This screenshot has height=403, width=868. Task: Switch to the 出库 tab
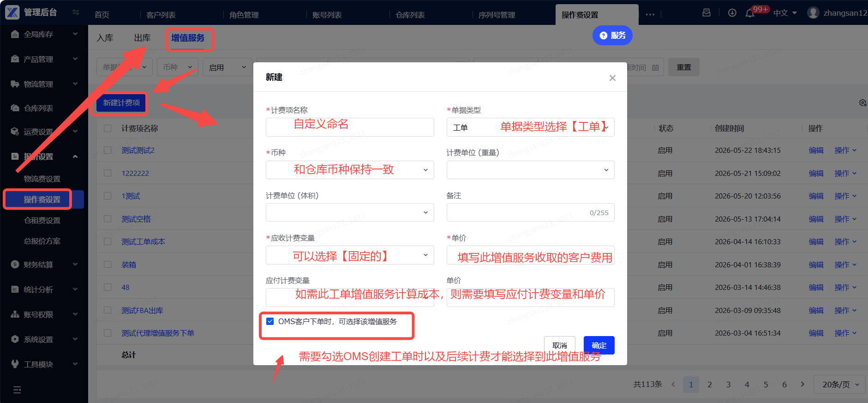(142, 38)
